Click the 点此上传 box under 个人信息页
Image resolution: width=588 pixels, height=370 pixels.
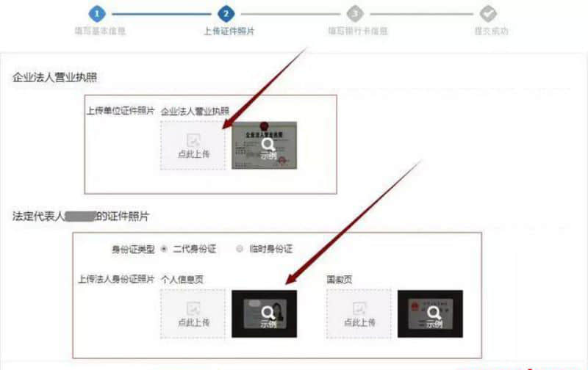(x=193, y=313)
